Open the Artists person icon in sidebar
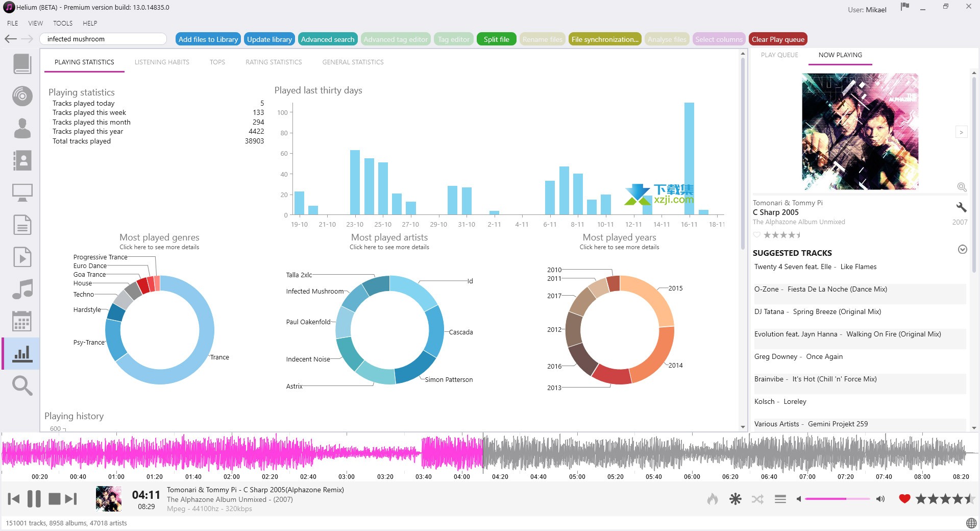 (x=22, y=128)
